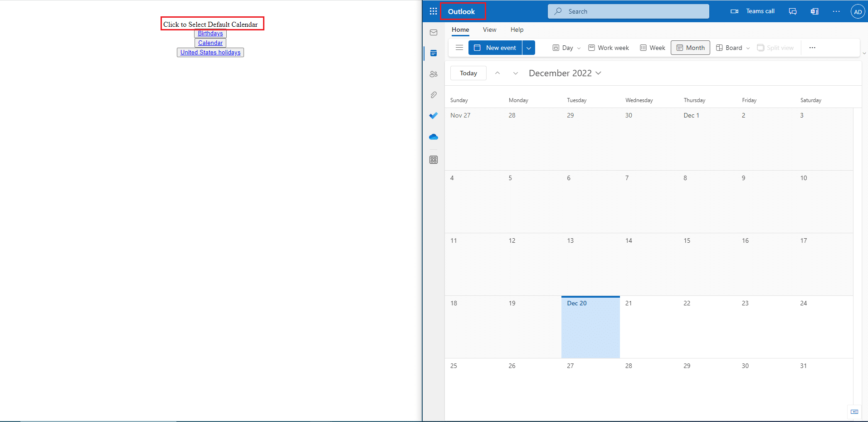
Task: Click the Saturday column header
Action: [810, 100]
